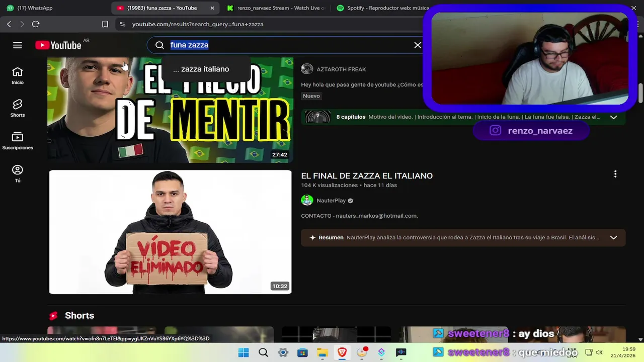Click the magnifier icon in the search box
This screenshot has height=362, width=644.
coord(159,45)
